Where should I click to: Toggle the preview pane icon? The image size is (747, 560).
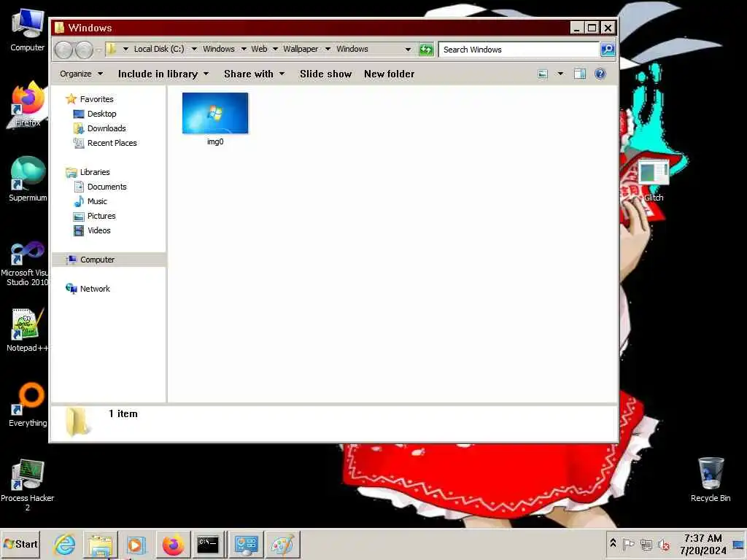pos(580,74)
